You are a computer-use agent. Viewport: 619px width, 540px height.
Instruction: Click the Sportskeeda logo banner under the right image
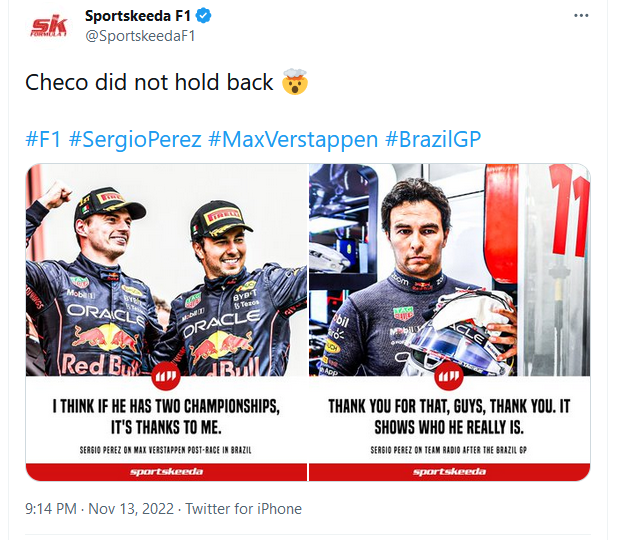pos(450,471)
